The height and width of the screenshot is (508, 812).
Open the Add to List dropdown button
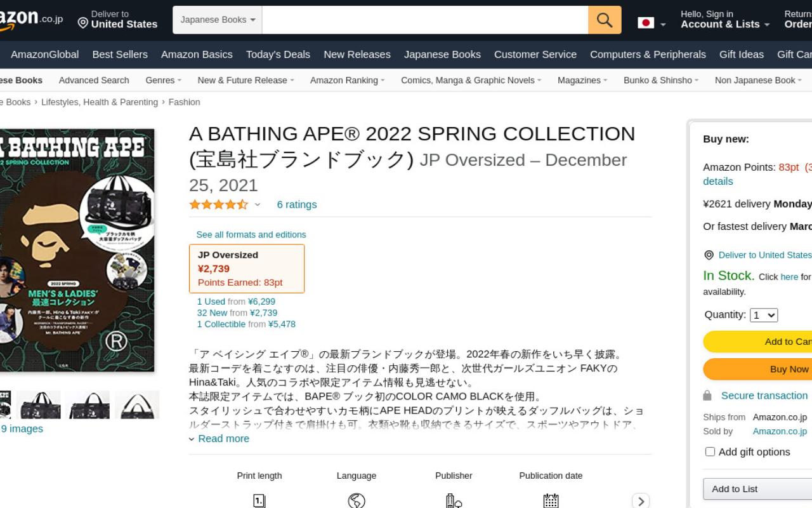coord(757,489)
